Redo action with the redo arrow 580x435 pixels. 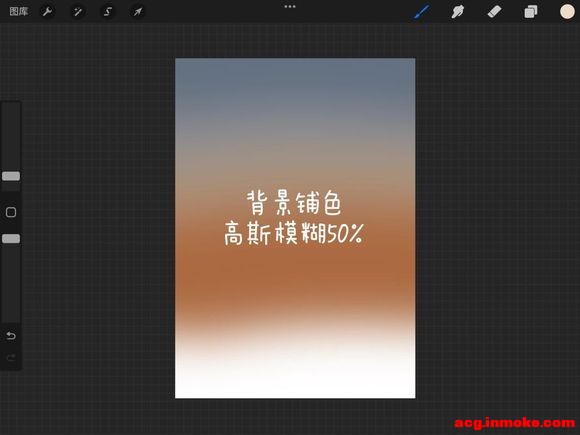(11, 357)
